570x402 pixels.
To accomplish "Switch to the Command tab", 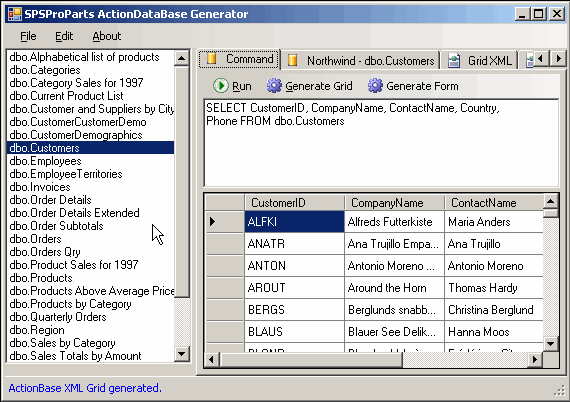I will (239, 59).
